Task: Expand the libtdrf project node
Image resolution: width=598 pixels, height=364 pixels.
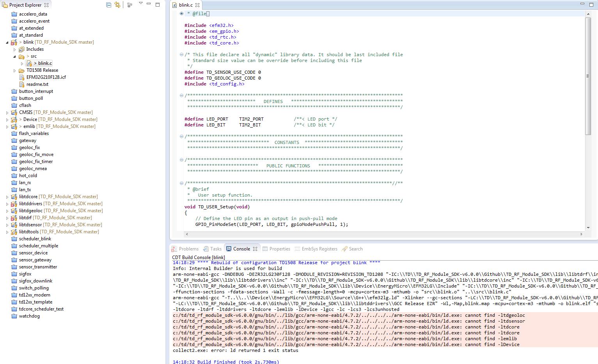Action: [x=7, y=218]
